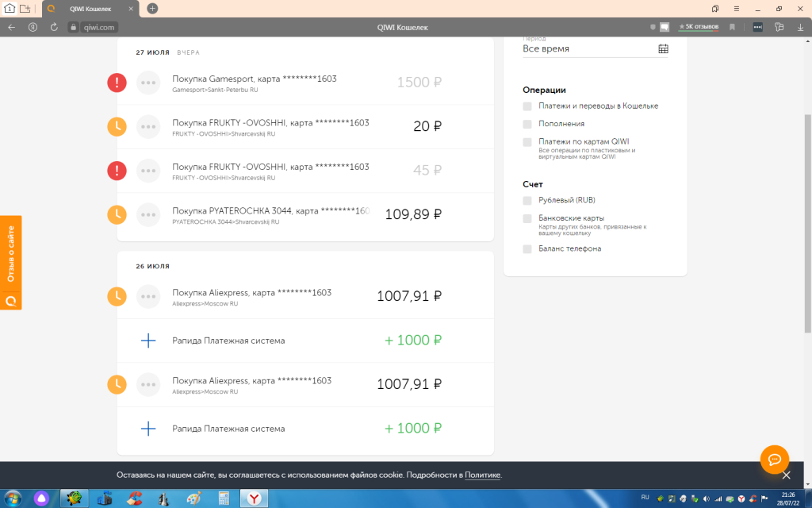
Task: Open three-dot menu on second Aliexpress purchase
Action: pos(148,384)
